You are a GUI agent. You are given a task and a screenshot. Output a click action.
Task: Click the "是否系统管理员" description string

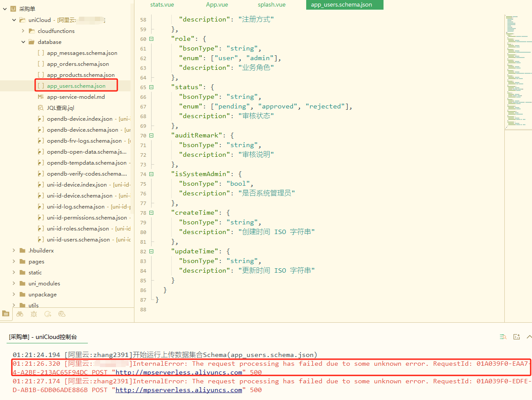click(x=267, y=193)
